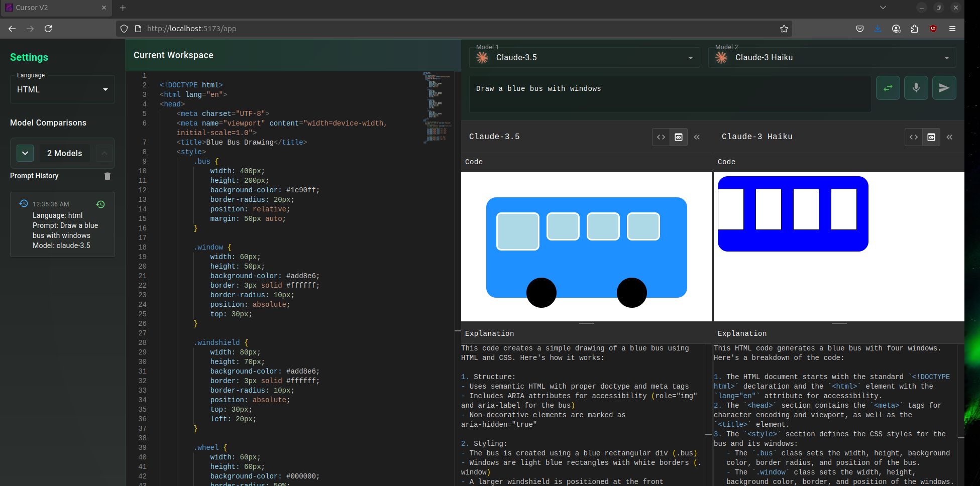Reload the page in browser toolbar
Viewport: 980px width, 486px height.
(48, 29)
